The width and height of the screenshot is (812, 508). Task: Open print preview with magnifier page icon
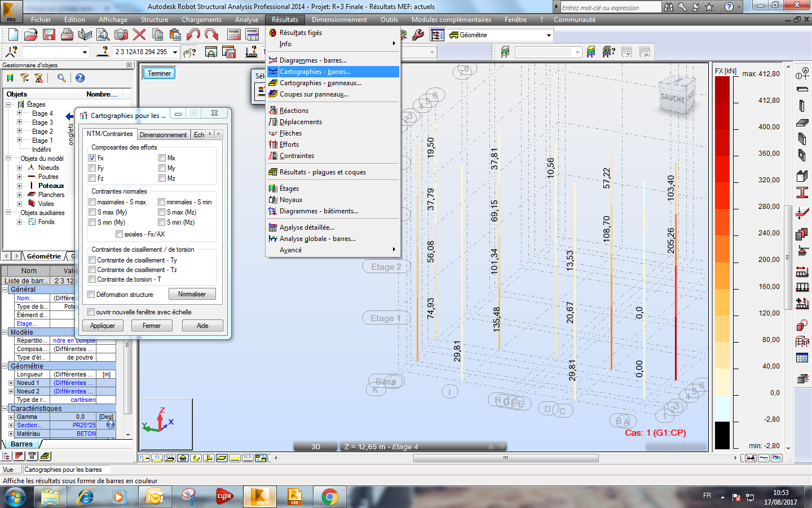[x=103, y=35]
